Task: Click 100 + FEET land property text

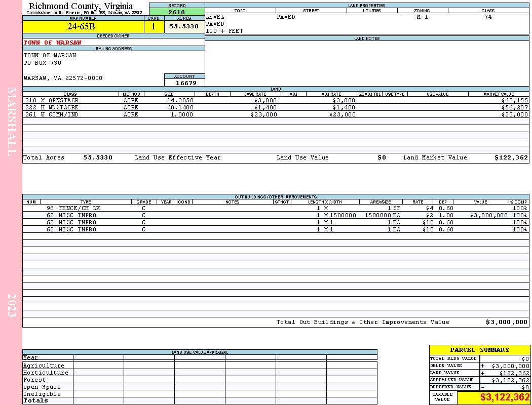Action: (x=224, y=31)
